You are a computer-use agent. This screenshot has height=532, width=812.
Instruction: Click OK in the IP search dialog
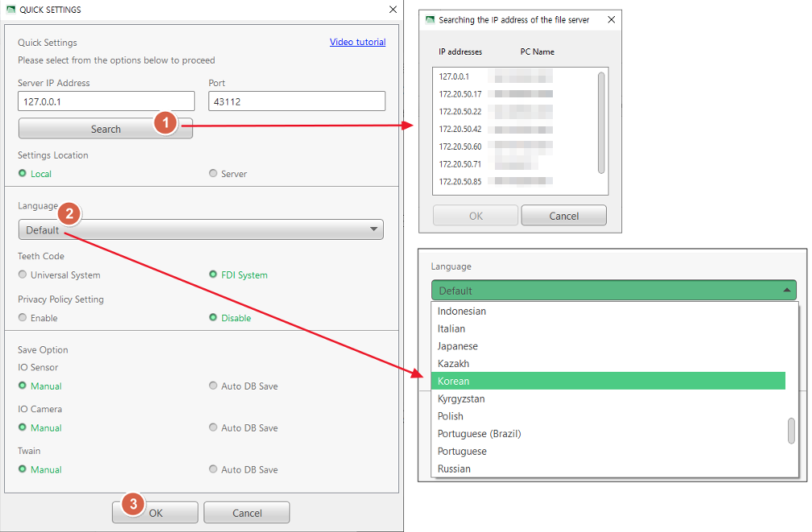[476, 216]
